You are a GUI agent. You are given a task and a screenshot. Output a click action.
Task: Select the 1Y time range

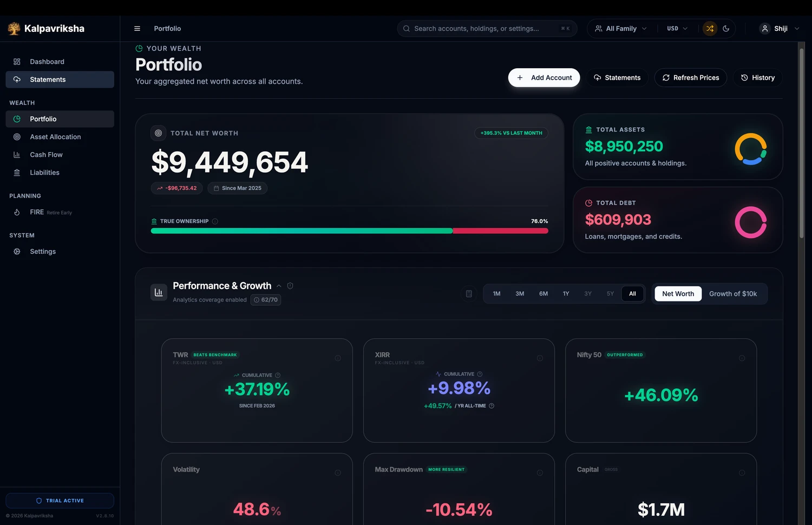566,294
